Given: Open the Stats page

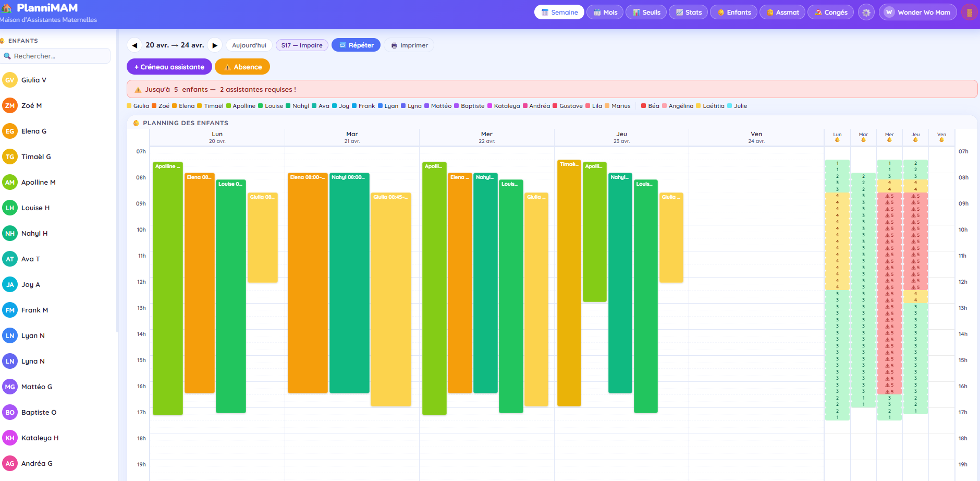Looking at the screenshot, I should (688, 11).
